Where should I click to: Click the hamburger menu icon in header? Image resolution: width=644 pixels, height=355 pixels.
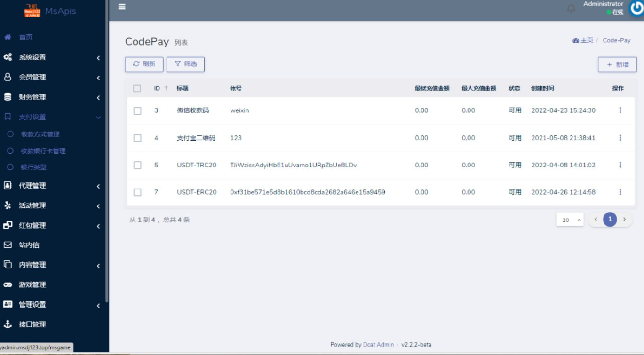(x=122, y=7)
